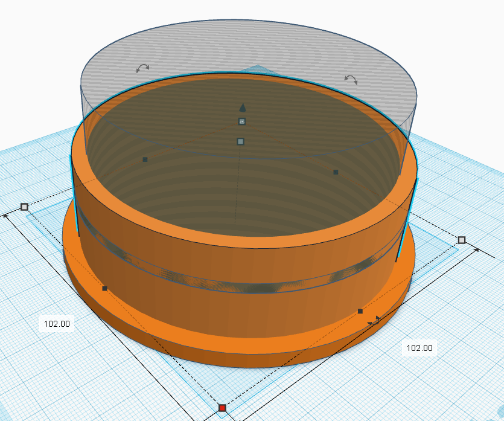Select the center elevation handle square
Viewport: 504px width, 421px height.
(x=242, y=141)
